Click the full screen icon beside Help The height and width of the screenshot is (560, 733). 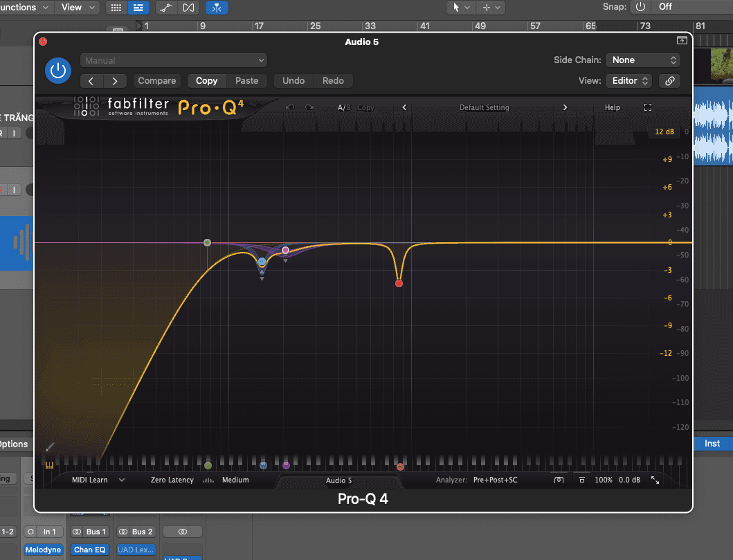point(648,107)
